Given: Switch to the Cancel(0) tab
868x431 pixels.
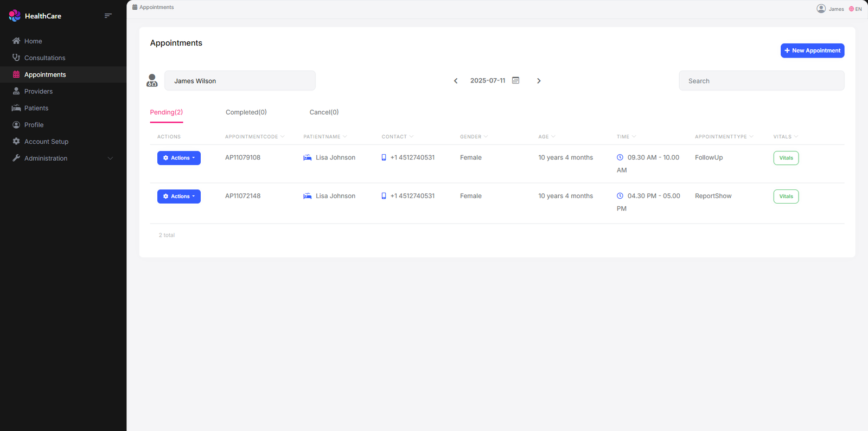Looking at the screenshot, I should click(324, 112).
